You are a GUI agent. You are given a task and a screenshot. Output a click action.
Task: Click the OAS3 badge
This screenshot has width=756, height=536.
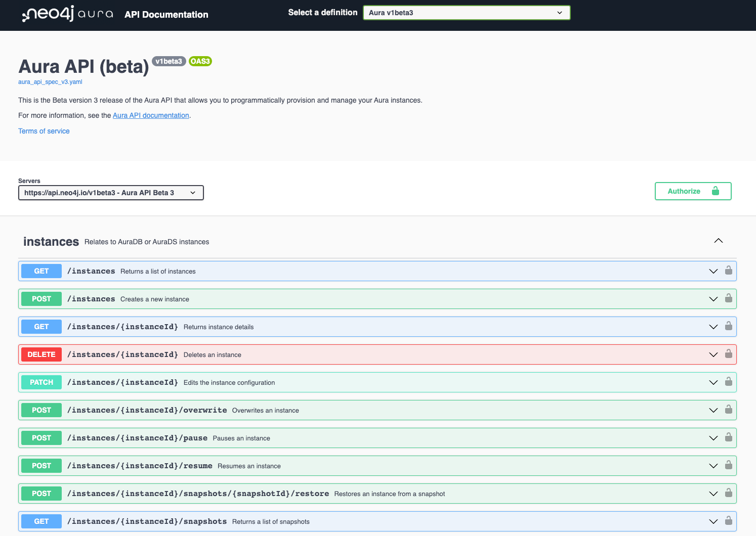(200, 61)
